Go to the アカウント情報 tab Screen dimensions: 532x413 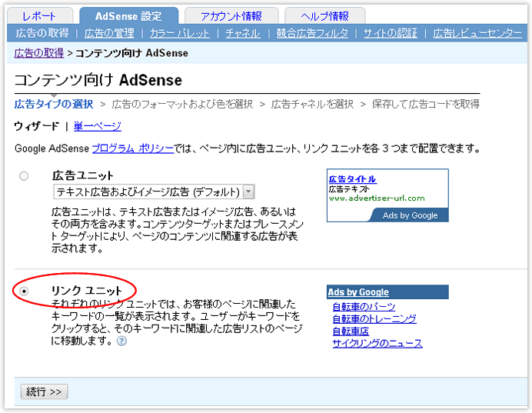pos(231,16)
